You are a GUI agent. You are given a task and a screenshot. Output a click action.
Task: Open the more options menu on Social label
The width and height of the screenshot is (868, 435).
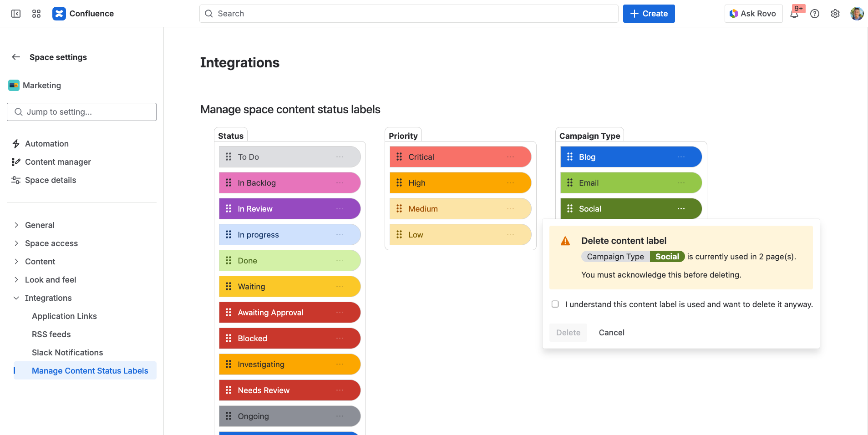(681, 209)
